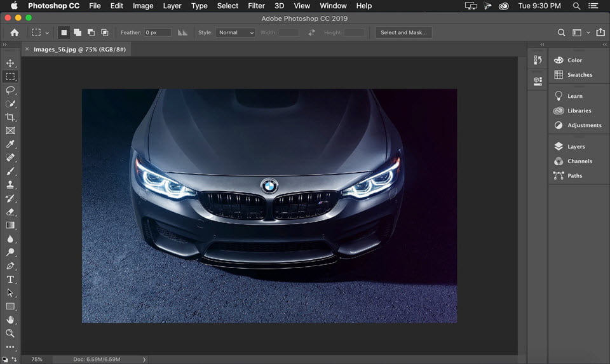Viewport: 610px width, 364px height.
Task: Click the search icon in options bar
Action: 561,32
